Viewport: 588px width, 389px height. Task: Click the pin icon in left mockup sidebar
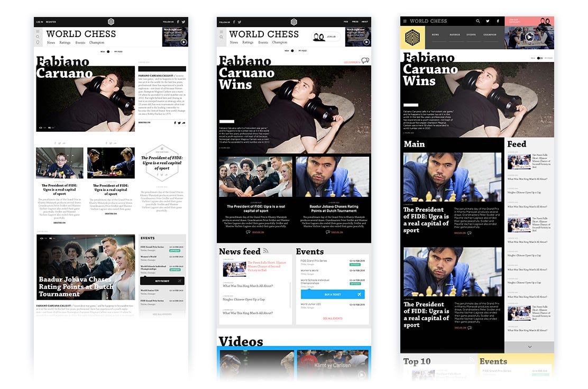coord(38,42)
